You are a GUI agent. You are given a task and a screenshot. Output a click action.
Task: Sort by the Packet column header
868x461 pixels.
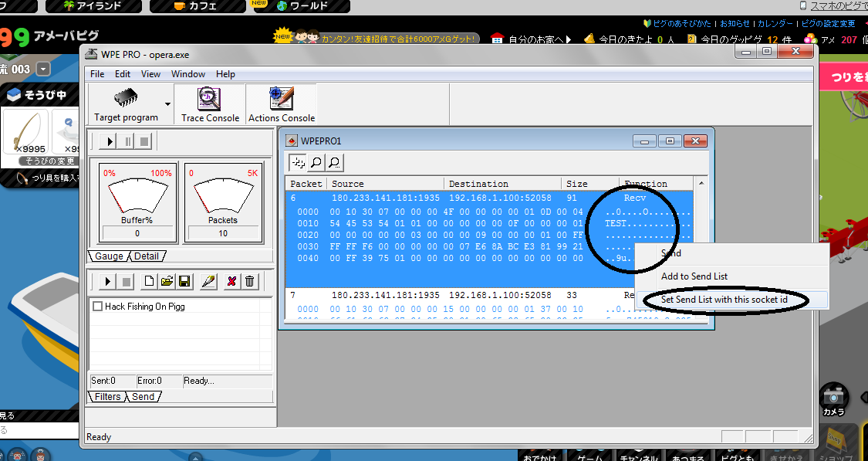pos(306,184)
